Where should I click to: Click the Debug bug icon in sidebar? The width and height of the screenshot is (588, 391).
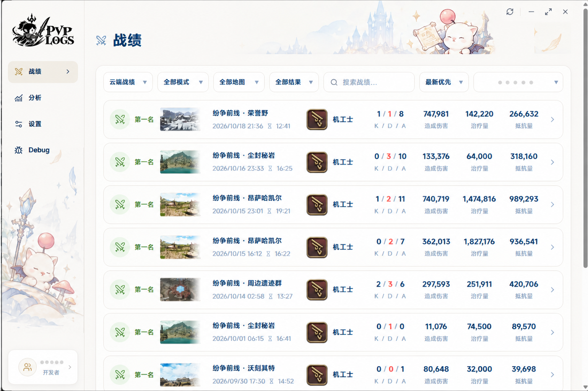point(18,150)
